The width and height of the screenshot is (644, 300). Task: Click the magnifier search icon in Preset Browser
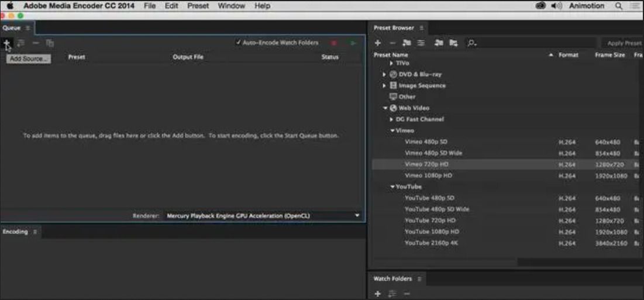(x=472, y=43)
